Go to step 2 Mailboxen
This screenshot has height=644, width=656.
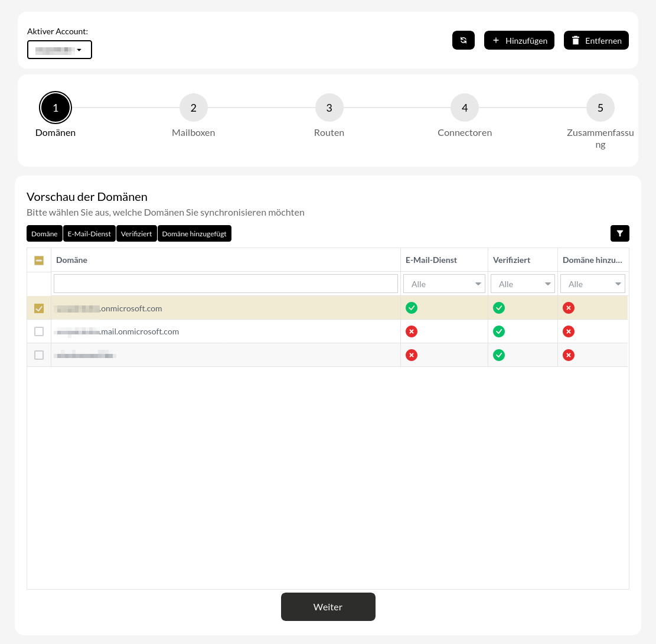[193, 108]
